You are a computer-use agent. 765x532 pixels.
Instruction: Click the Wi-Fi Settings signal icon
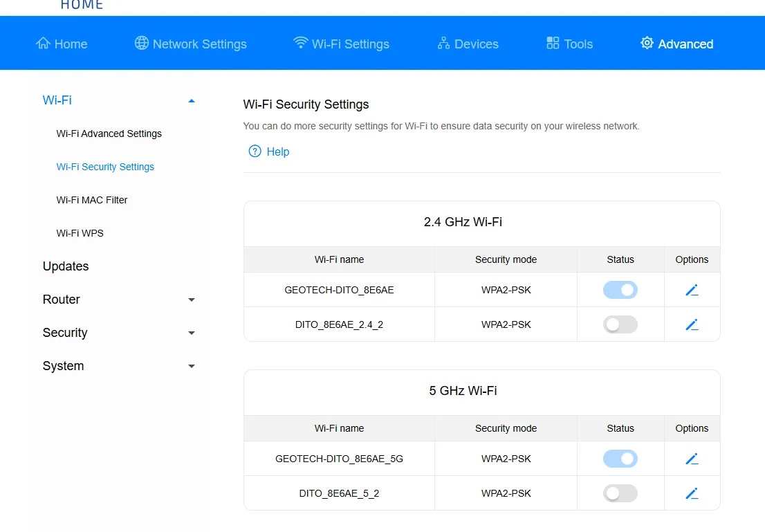point(300,43)
